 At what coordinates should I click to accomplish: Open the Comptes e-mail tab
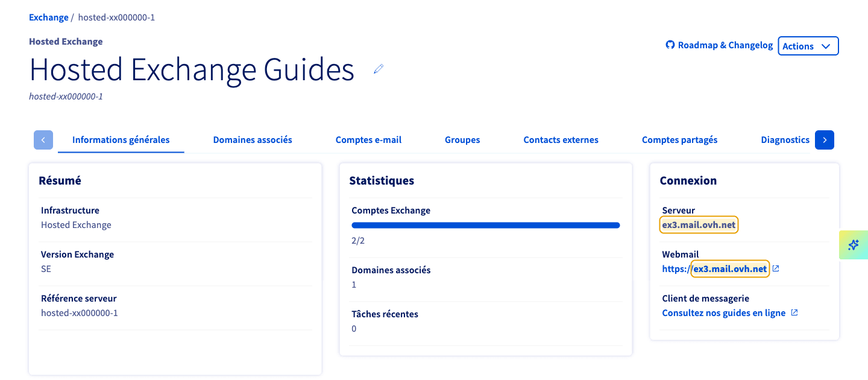coord(368,140)
